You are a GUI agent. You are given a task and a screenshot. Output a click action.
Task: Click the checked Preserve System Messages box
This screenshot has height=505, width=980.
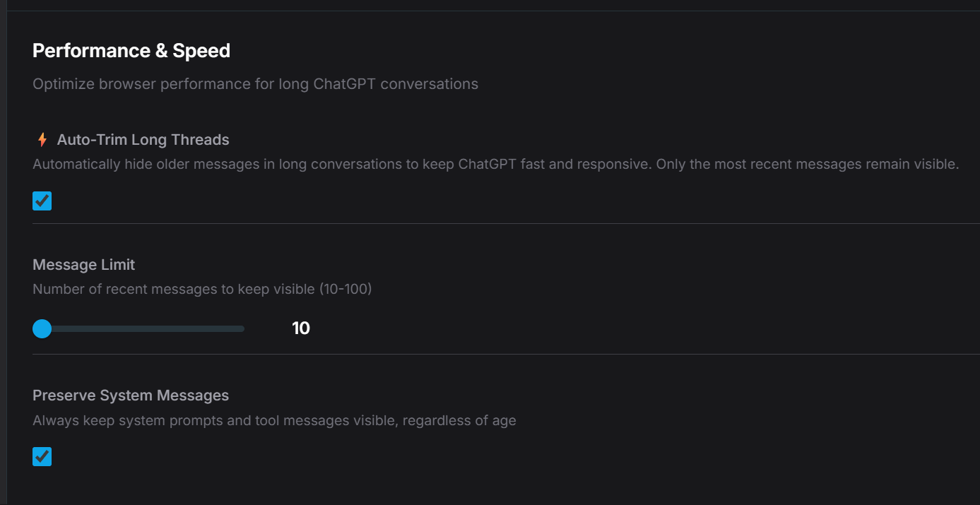42,456
